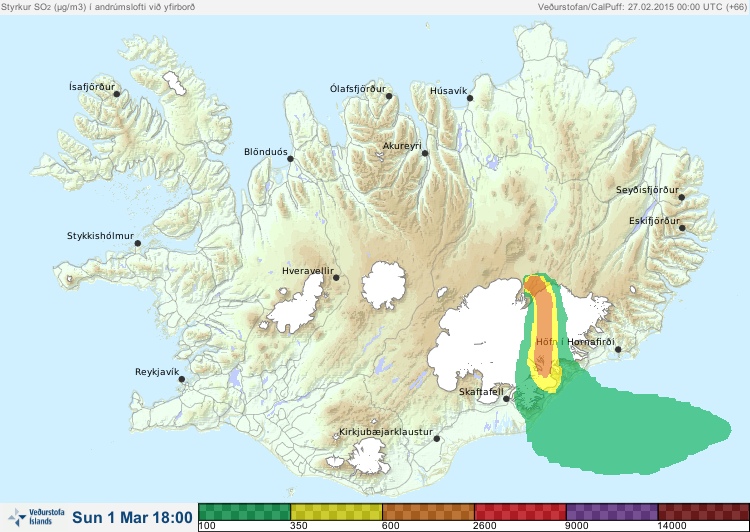750x532 pixels.
Task: Click the '14000' legend value
Action: 672,526
